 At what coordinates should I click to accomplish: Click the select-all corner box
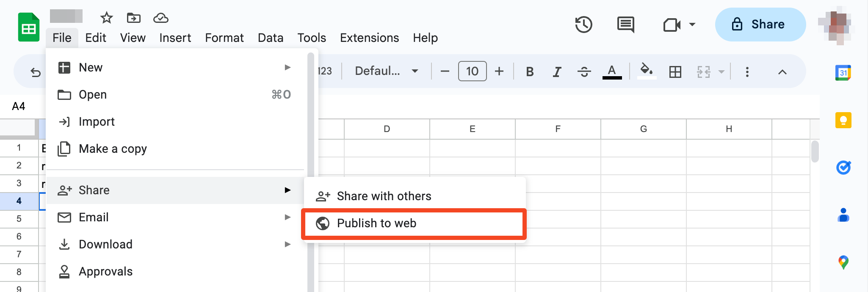pos(19,129)
